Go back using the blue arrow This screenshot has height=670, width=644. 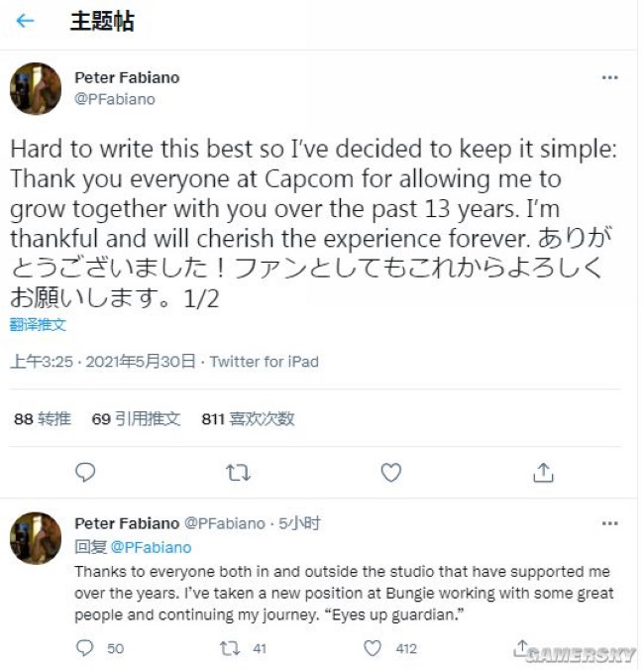click(x=25, y=21)
